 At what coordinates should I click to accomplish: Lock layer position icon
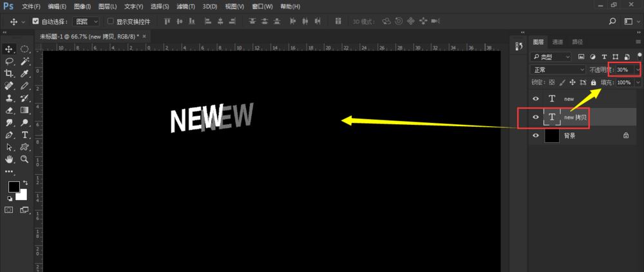click(x=573, y=82)
